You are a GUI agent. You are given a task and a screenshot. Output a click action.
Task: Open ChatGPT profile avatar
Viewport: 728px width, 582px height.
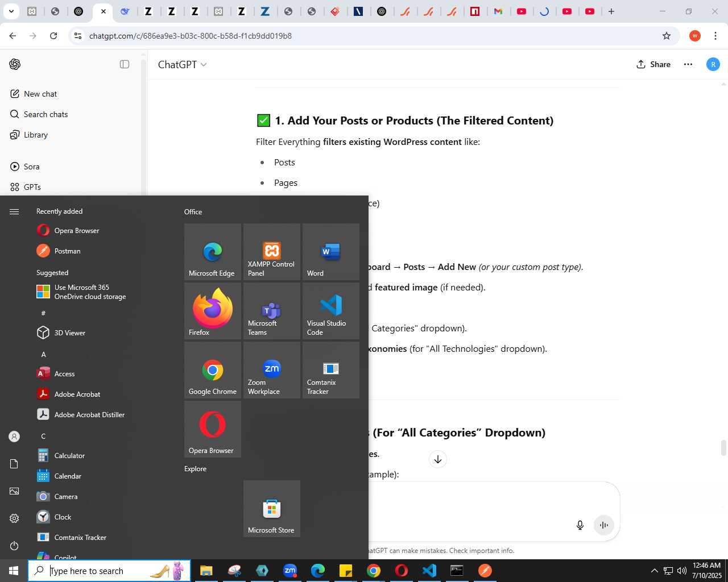pos(713,64)
